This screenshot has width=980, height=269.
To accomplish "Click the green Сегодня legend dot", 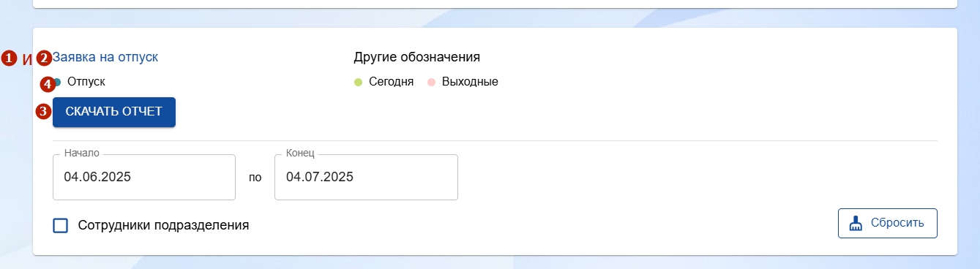I will coord(358,82).
